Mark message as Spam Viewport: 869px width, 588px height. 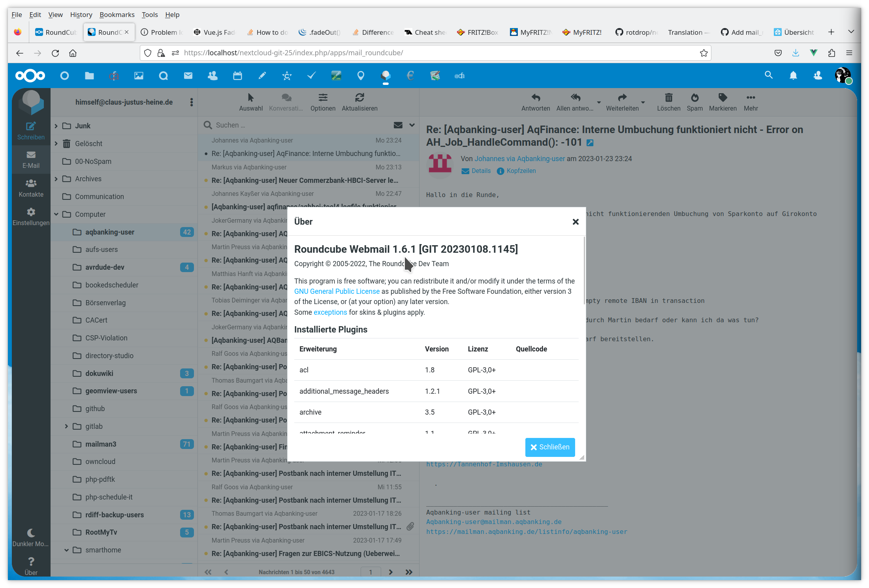pyautogui.click(x=694, y=98)
